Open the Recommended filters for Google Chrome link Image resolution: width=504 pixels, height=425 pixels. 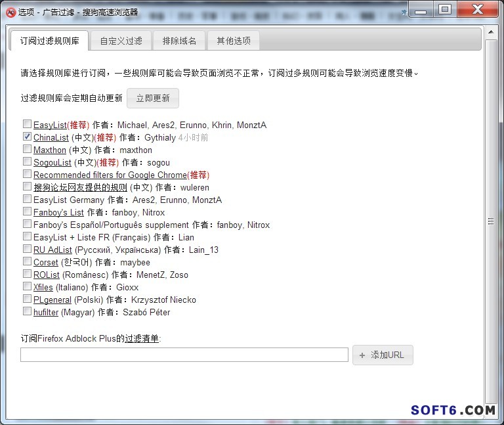(110, 175)
